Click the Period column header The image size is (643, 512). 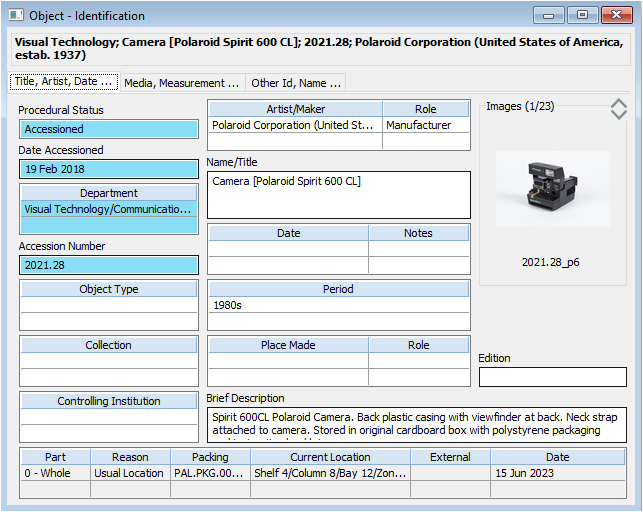[339, 289]
